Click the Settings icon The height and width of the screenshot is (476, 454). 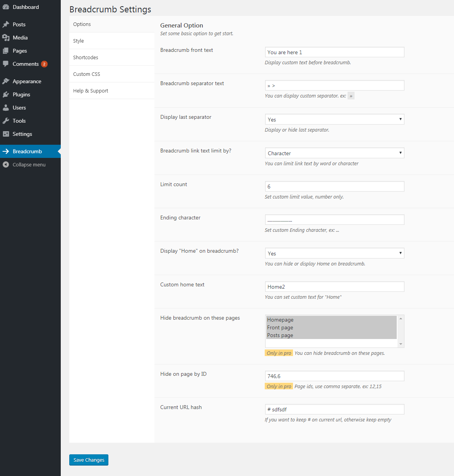click(6, 134)
